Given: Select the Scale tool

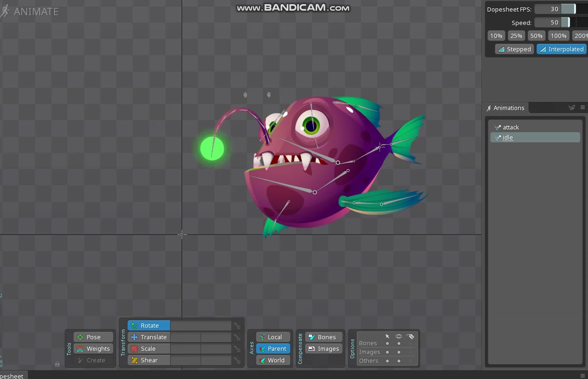Looking at the screenshot, I should coord(148,349).
